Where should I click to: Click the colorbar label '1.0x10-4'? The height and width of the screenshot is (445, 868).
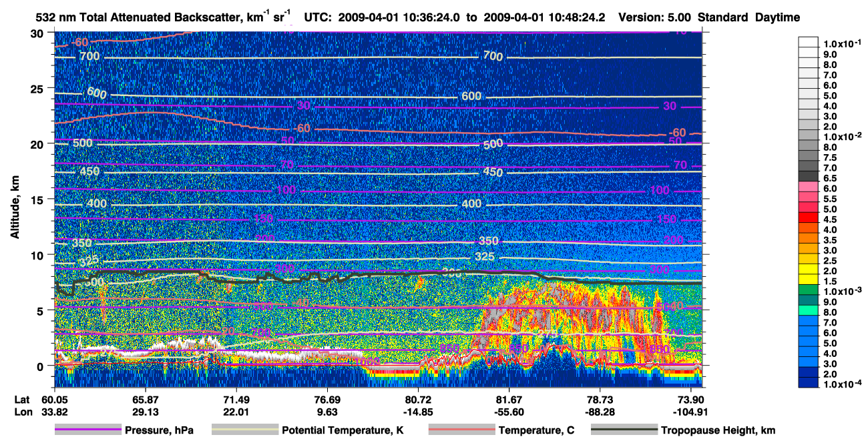coord(843,385)
